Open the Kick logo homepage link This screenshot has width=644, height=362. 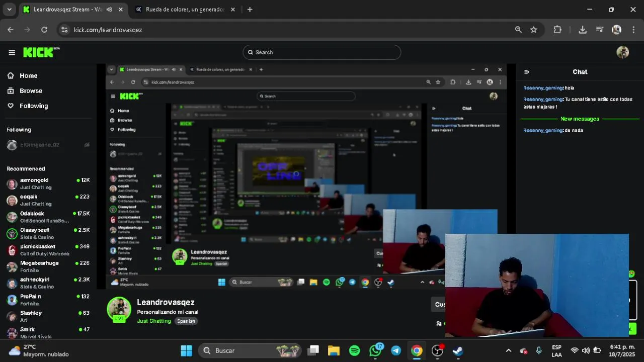pyautogui.click(x=41, y=52)
